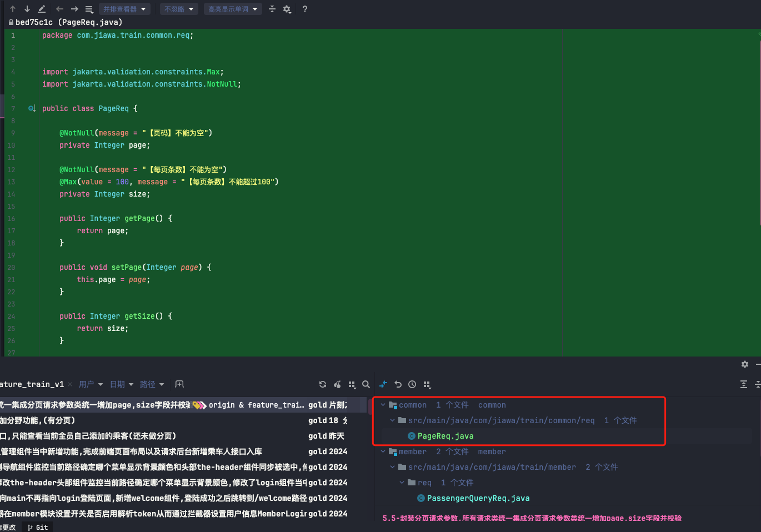This screenshot has height=532, width=761.
Task: Select commit mentioning 新增乘车人接口入库
Action: click(183, 451)
